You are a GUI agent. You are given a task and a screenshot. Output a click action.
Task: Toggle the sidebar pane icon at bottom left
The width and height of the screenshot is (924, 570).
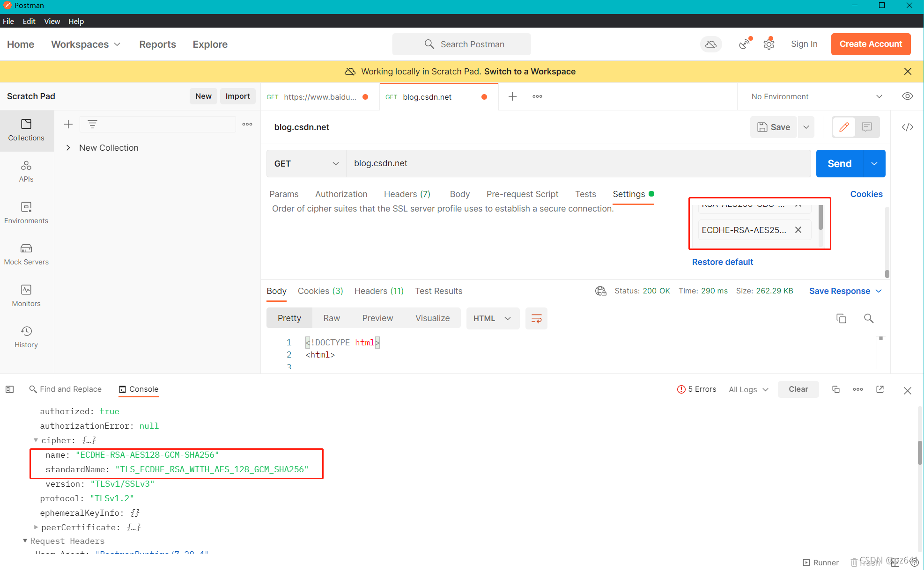9,389
